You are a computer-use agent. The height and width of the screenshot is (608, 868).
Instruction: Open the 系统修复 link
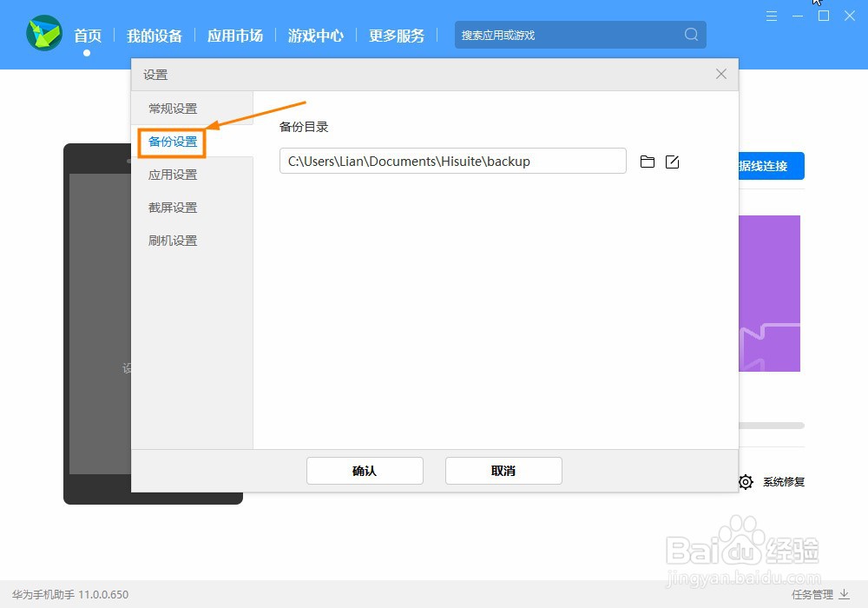tap(783, 482)
